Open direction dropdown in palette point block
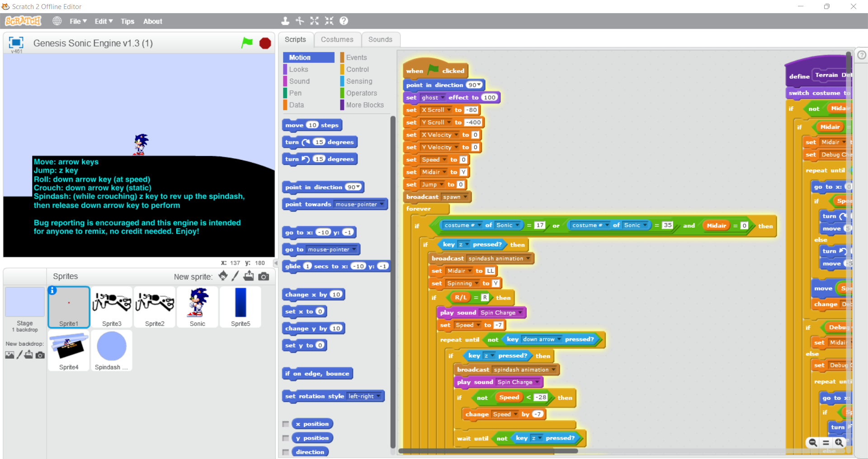Image resolution: width=868 pixels, height=459 pixels. coord(358,187)
